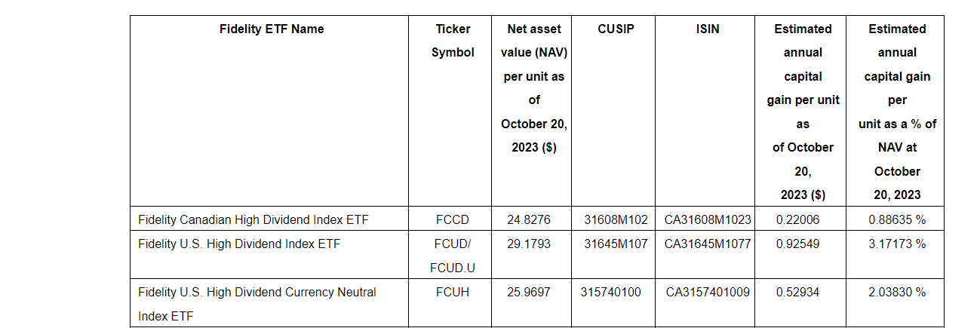Click the Net asset value column header

(x=533, y=88)
